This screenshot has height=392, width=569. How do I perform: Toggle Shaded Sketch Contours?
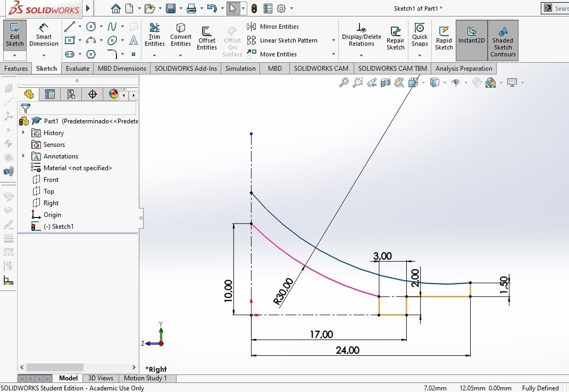[x=503, y=40]
